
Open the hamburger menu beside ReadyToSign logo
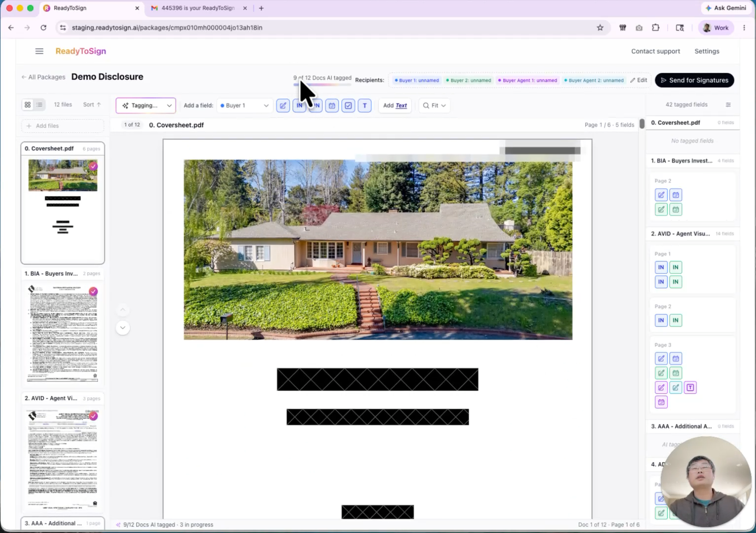click(x=39, y=51)
